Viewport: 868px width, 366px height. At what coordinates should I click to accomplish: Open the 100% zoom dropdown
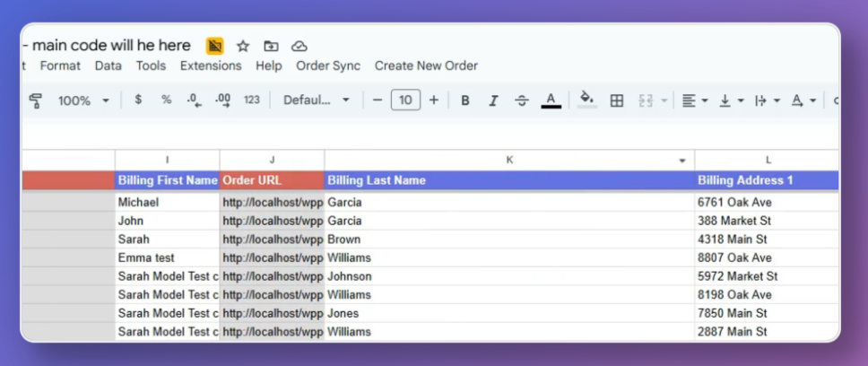[x=83, y=100]
